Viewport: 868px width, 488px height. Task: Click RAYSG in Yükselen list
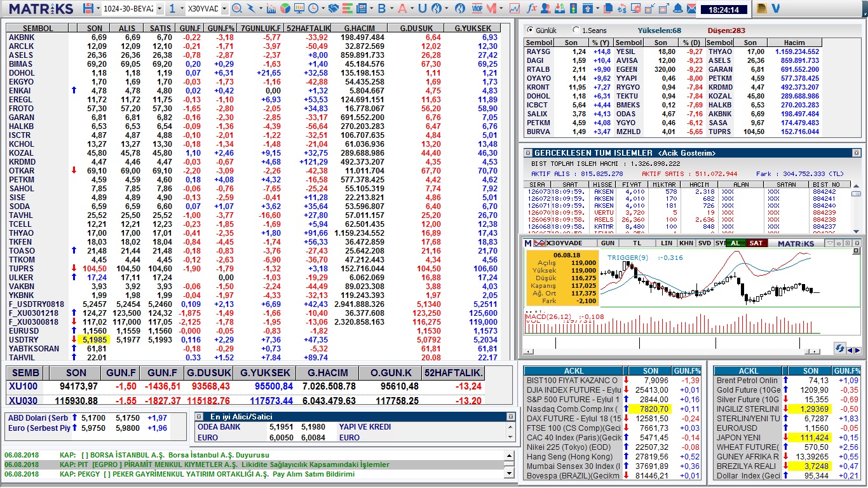pyautogui.click(x=538, y=51)
